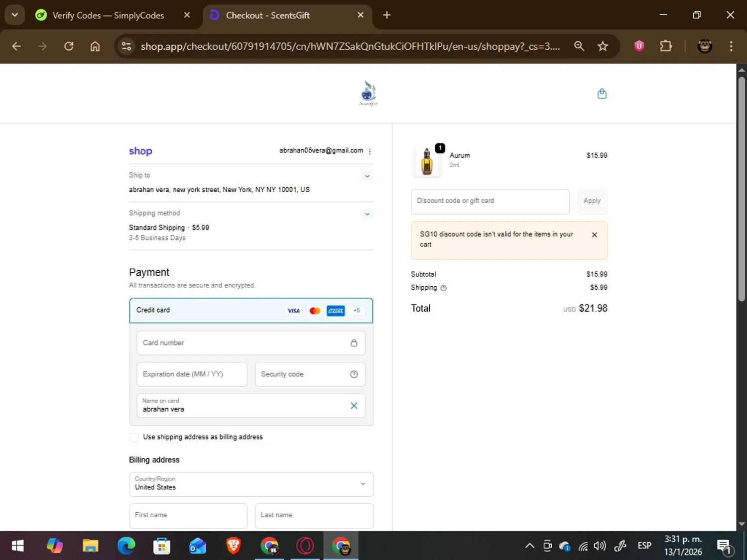
Task: Open clock and date 3:31 p. m.
Action: (x=683, y=546)
